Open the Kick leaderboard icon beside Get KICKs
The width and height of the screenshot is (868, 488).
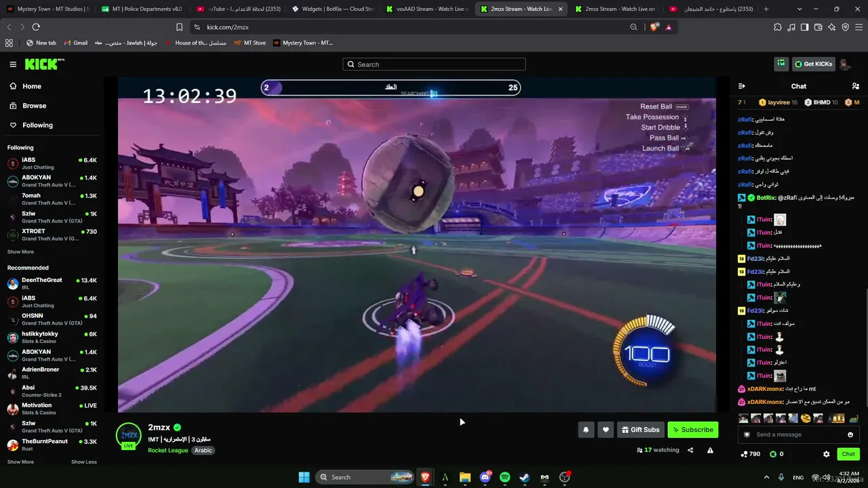[781, 64]
